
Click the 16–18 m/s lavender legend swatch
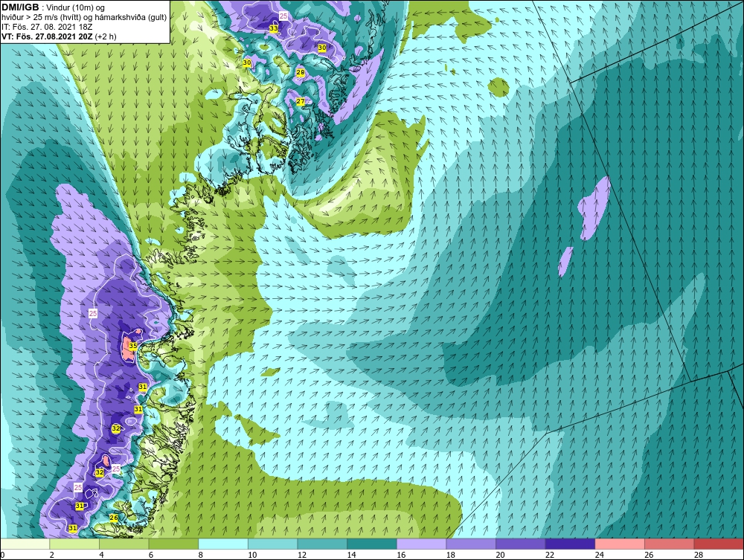421,544
